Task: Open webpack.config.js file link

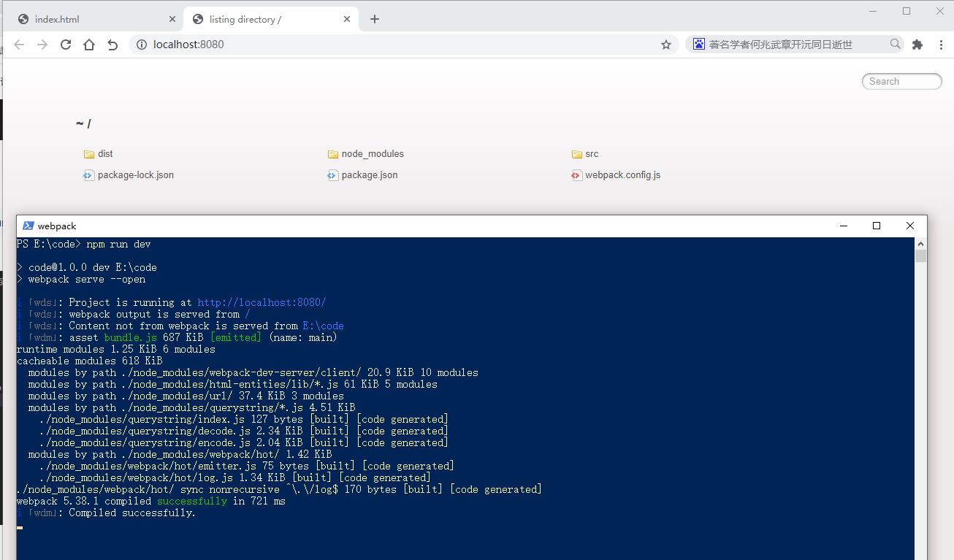Action: (622, 175)
